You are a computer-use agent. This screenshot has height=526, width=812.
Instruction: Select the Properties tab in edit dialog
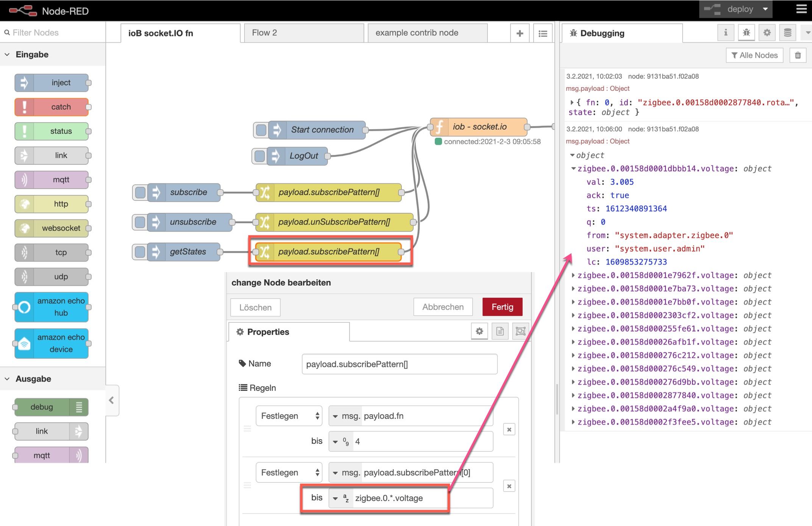click(289, 332)
